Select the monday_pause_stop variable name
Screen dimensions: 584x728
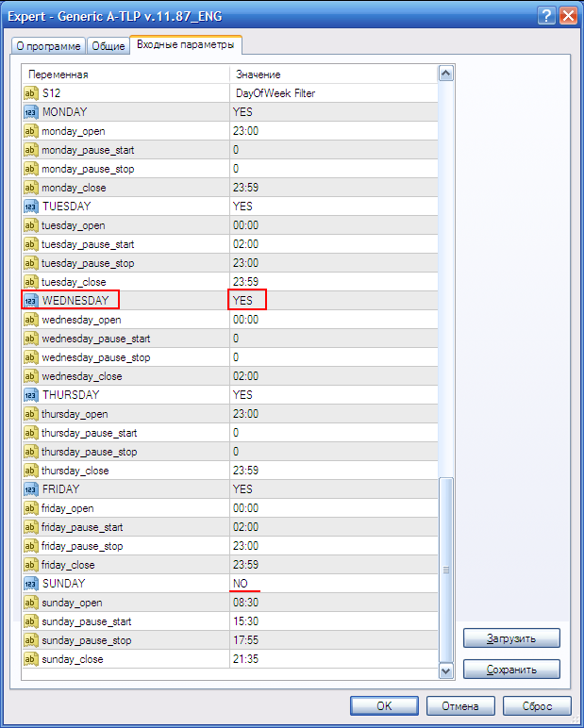coord(88,169)
